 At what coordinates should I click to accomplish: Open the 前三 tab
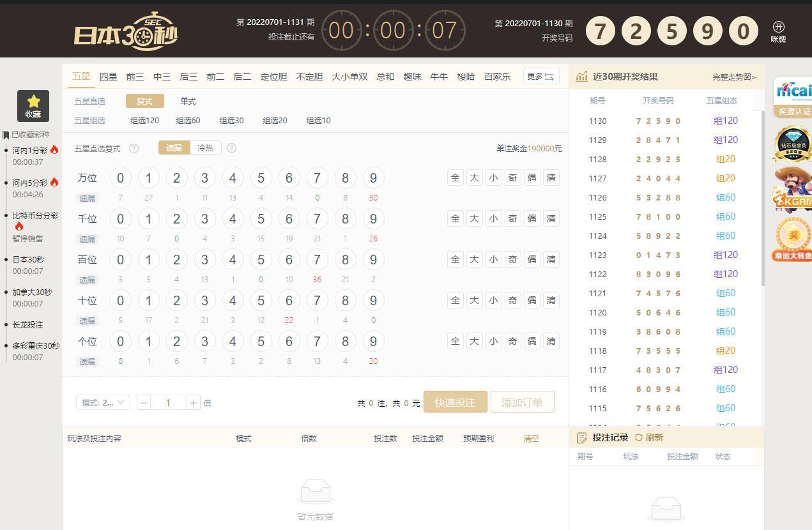tap(135, 77)
